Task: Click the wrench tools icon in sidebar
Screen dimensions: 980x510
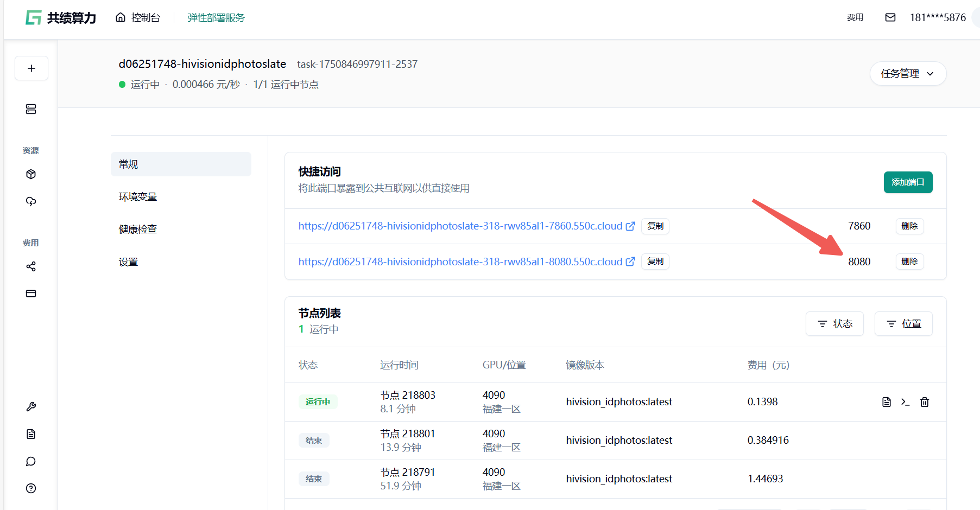Action: [x=31, y=407]
